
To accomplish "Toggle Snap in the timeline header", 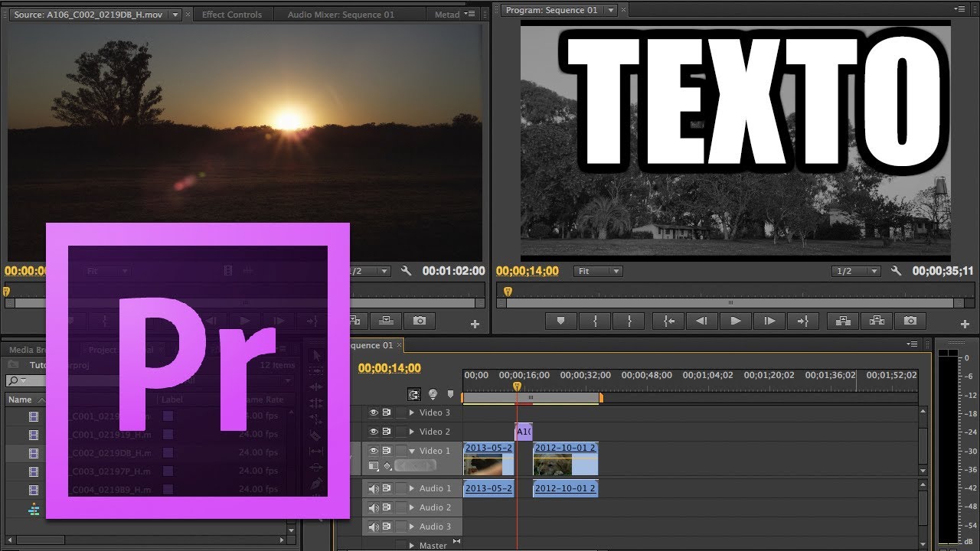I will point(414,395).
